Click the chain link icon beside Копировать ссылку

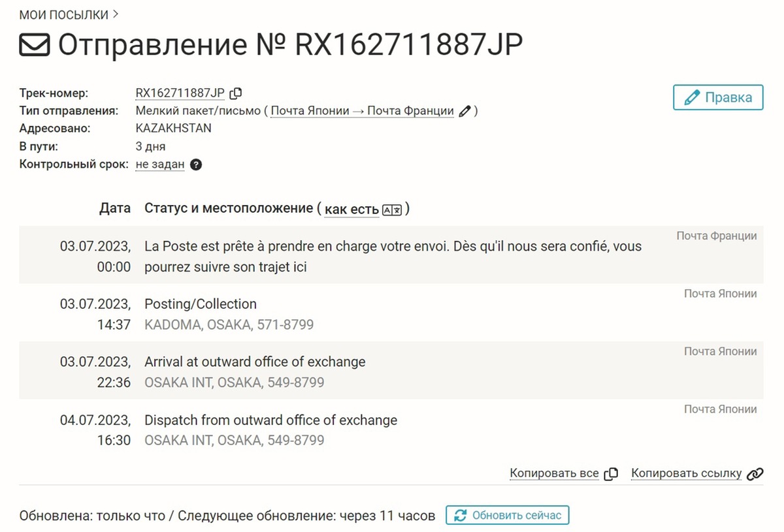point(755,474)
